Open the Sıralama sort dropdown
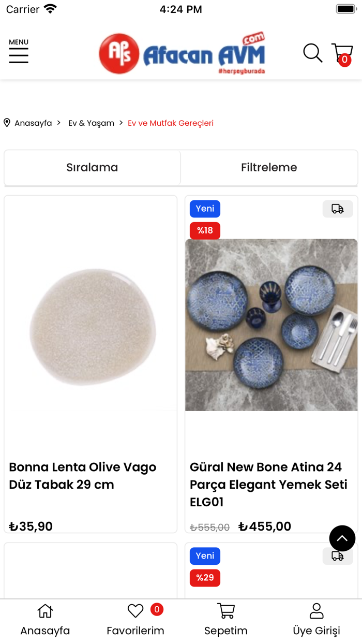Image resolution: width=362 pixels, height=644 pixels. tap(92, 167)
